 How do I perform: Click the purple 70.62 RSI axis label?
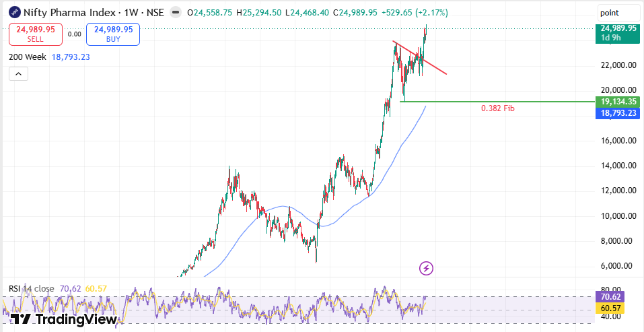(x=610, y=297)
